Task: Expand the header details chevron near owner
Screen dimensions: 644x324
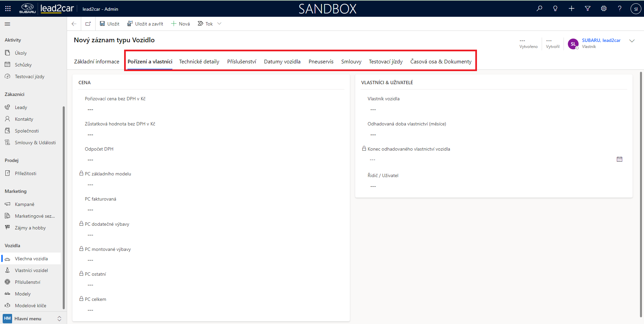Action: (632, 41)
